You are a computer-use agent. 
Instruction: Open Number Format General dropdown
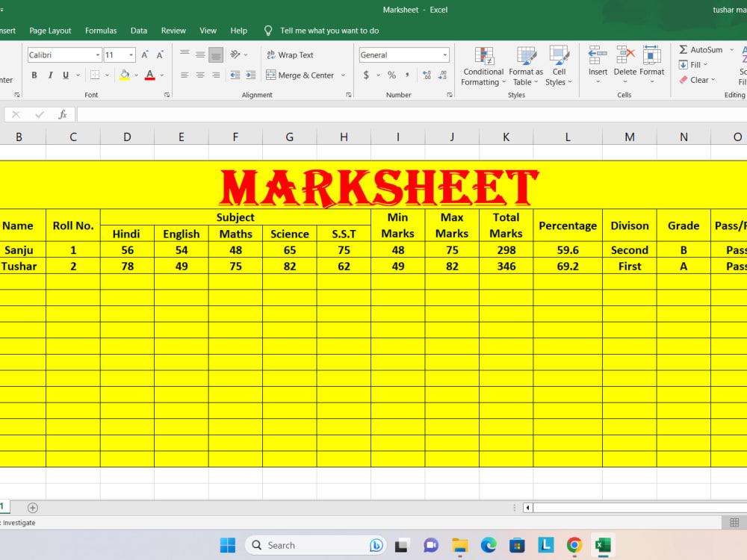pos(445,55)
